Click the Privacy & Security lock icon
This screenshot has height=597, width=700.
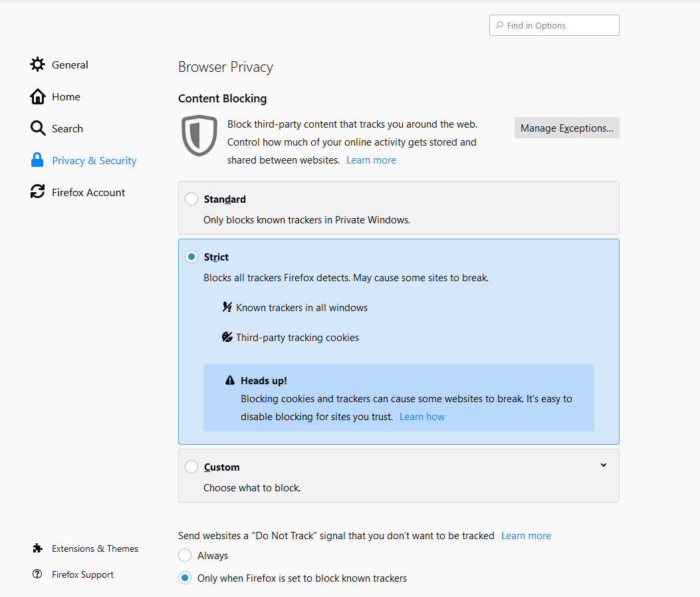tap(37, 160)
